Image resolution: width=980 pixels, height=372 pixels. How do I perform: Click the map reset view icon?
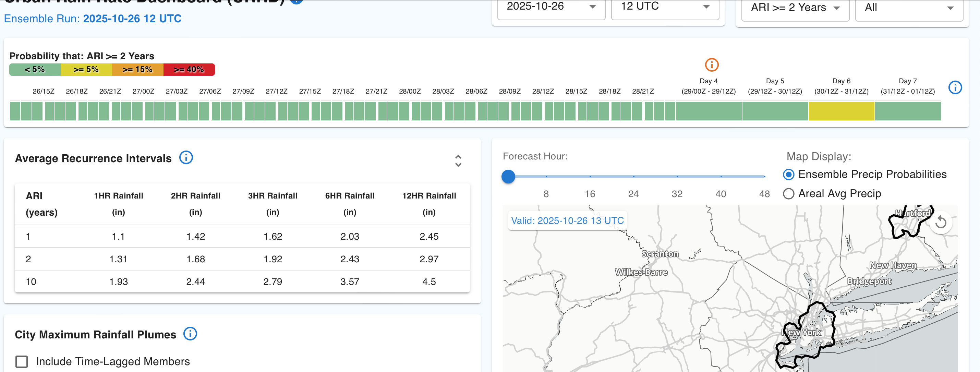[941, 222]
